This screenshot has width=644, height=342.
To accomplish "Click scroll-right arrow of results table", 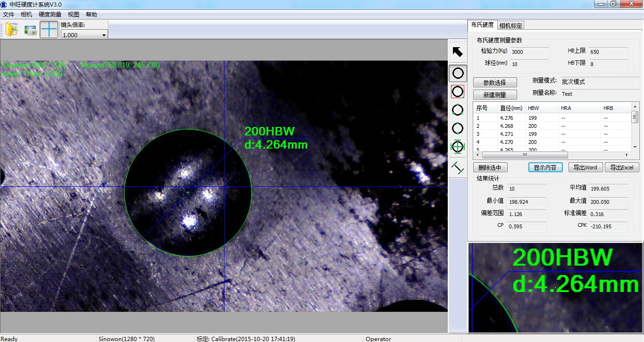I will coord(627,155).
